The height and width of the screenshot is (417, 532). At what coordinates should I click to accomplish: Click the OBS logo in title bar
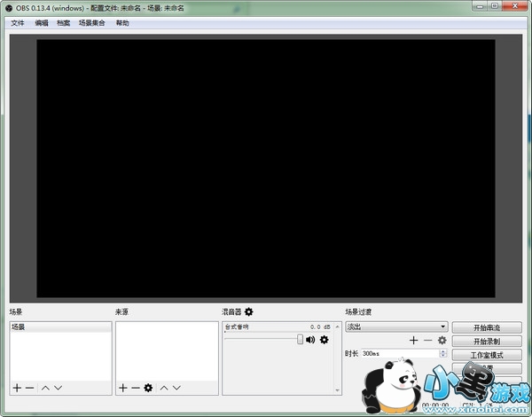click(x=9, y=8)
